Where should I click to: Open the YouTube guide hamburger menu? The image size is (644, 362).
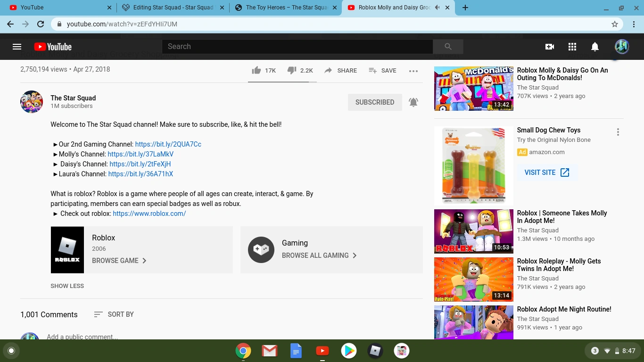pos(17,47)
